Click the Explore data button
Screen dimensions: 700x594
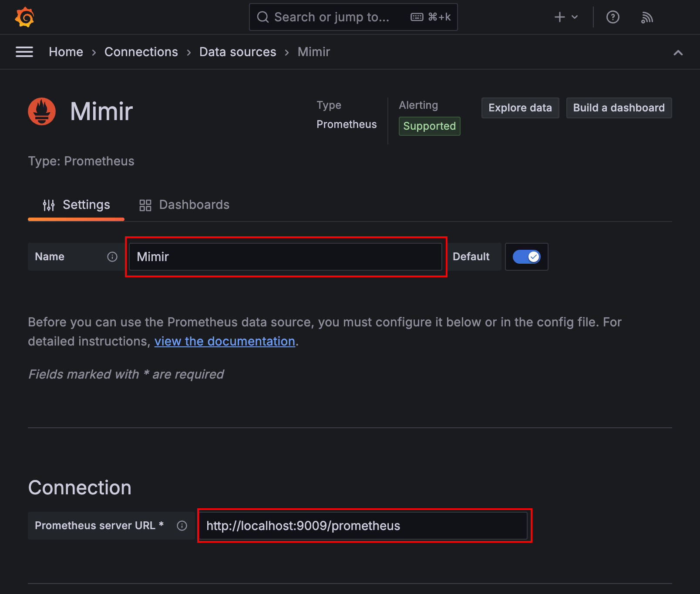coord(520,108)
